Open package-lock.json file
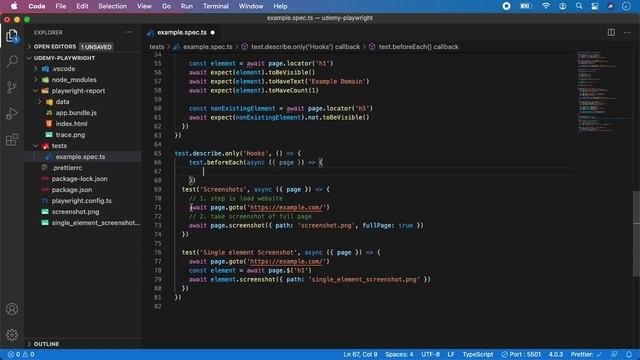 click(80, 179)
